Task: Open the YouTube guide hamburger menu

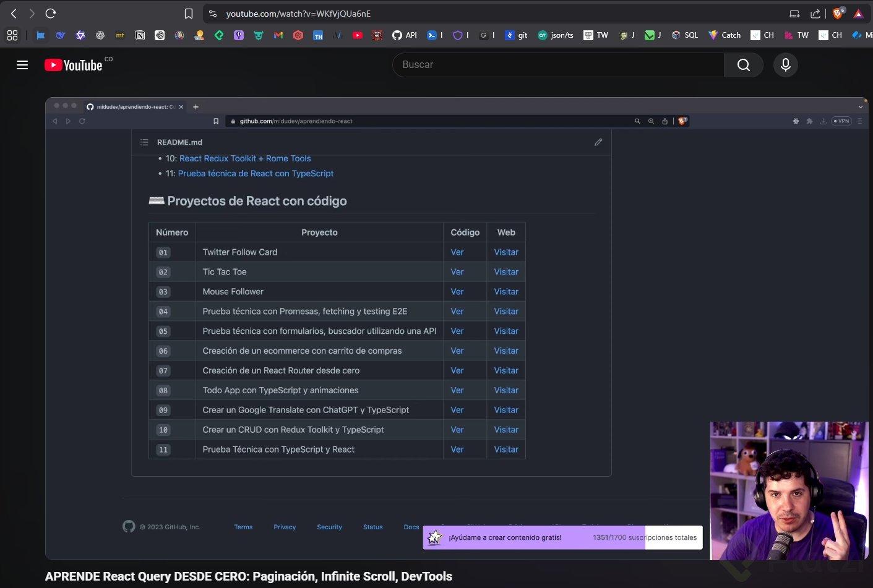Action: (x=22, y=65)
